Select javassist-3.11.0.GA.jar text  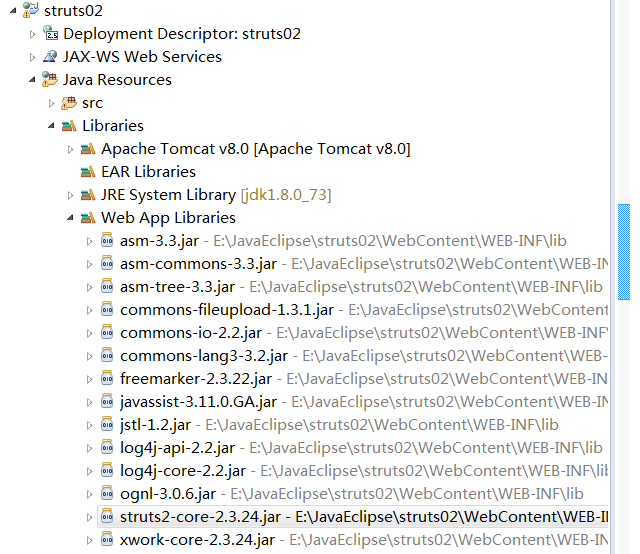(x=198, y=402)
